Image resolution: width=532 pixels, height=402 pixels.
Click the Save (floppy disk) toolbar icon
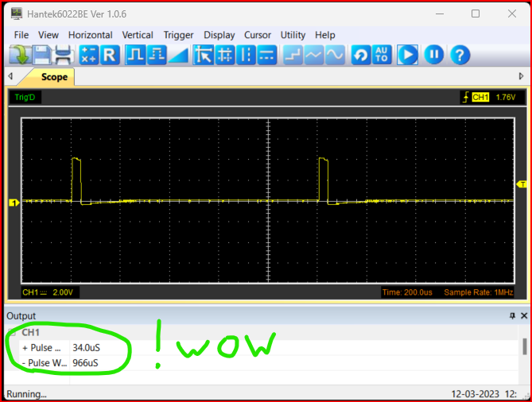click(x=41, y=55)
